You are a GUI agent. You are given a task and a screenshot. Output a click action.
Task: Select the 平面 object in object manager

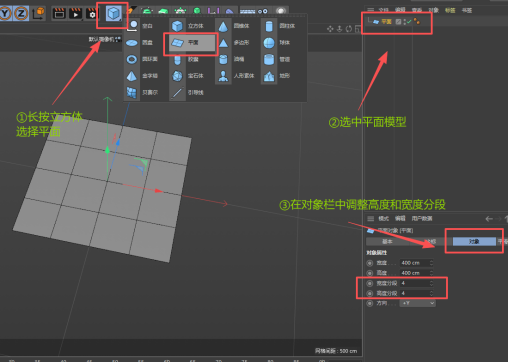[x=386, y=22]
